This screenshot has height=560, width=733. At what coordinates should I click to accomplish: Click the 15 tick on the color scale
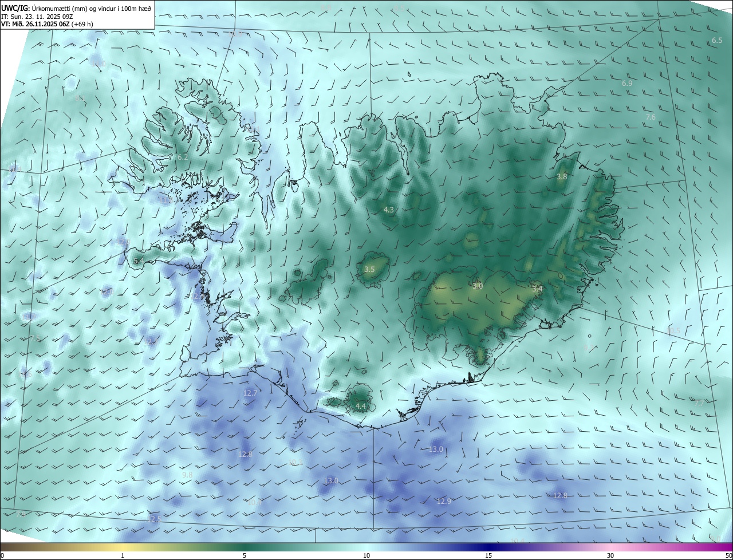tap(488, 555)
